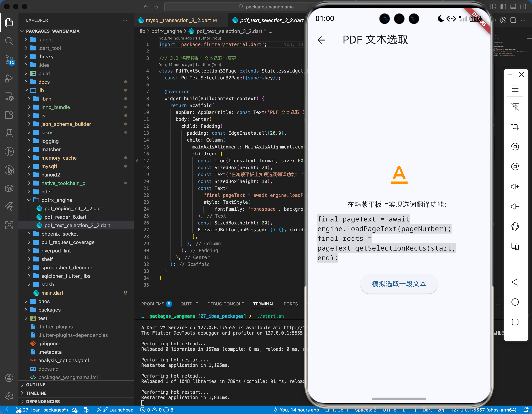
Task: Expand the OUTLINE section
Action: [x=36, y=384]
